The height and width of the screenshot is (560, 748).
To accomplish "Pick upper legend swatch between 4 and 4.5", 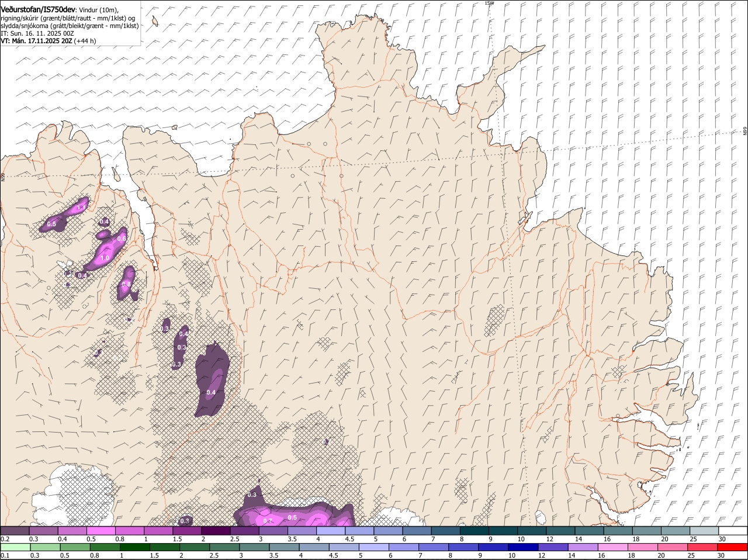I will click(330, 531).
